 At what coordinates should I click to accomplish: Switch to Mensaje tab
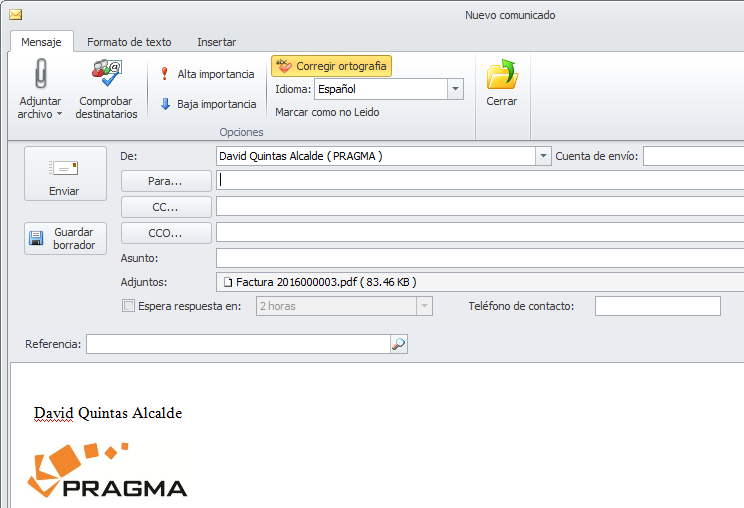coord(41,42)
